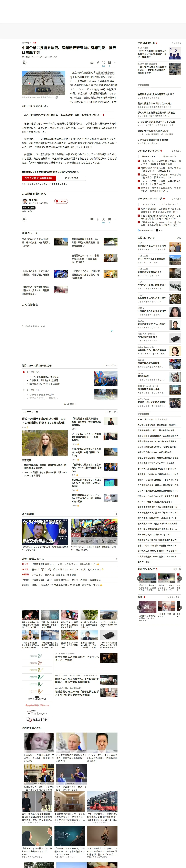Viewport: 186px width, 868px height.
Task: Open the cat thumbnail for 猫の歯周病
Action: 175,377
